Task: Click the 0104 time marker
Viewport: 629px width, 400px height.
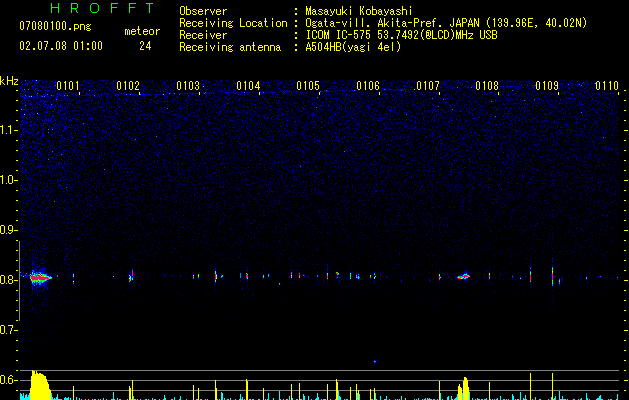Action: 248,86
